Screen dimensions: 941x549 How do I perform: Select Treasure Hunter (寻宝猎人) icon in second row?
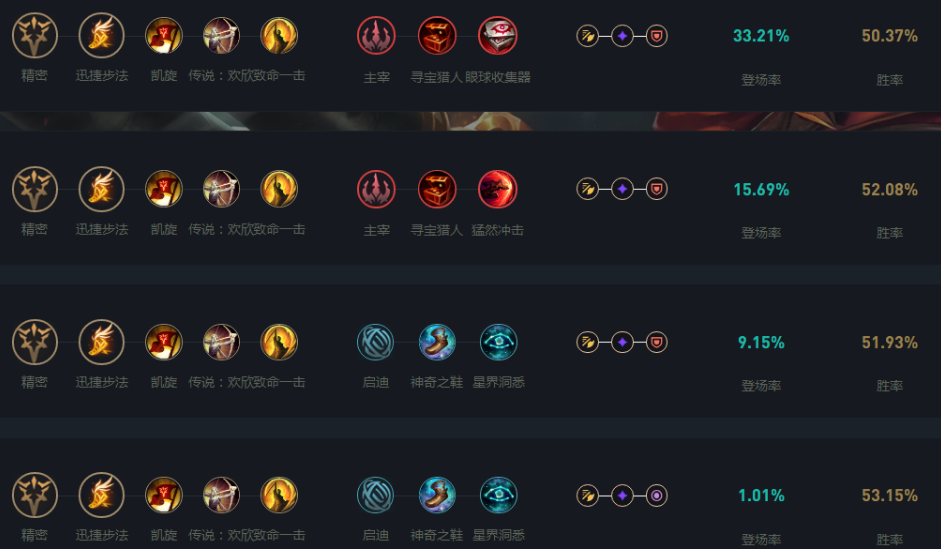coord(437,189)
